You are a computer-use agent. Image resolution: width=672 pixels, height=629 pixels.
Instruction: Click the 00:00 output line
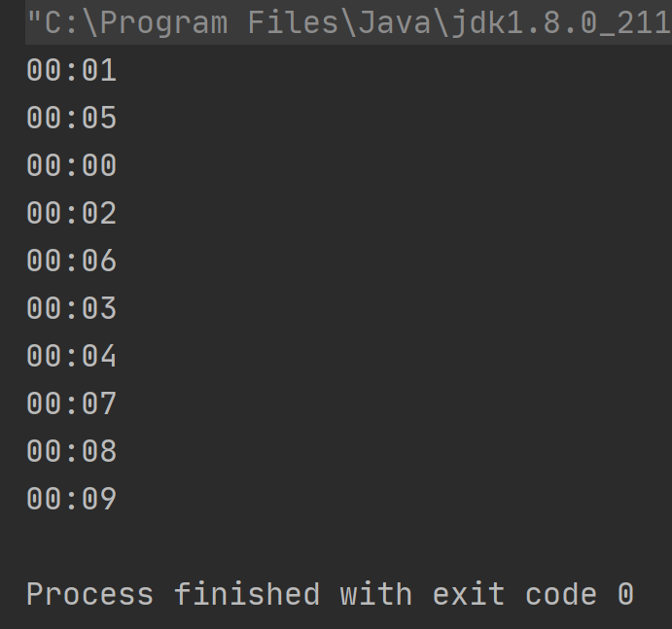click(71, 165)
